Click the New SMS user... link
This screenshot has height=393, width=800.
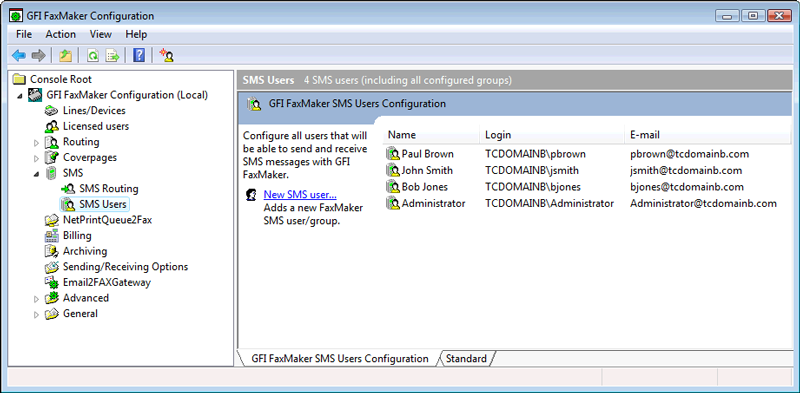(x=300, y=194)
